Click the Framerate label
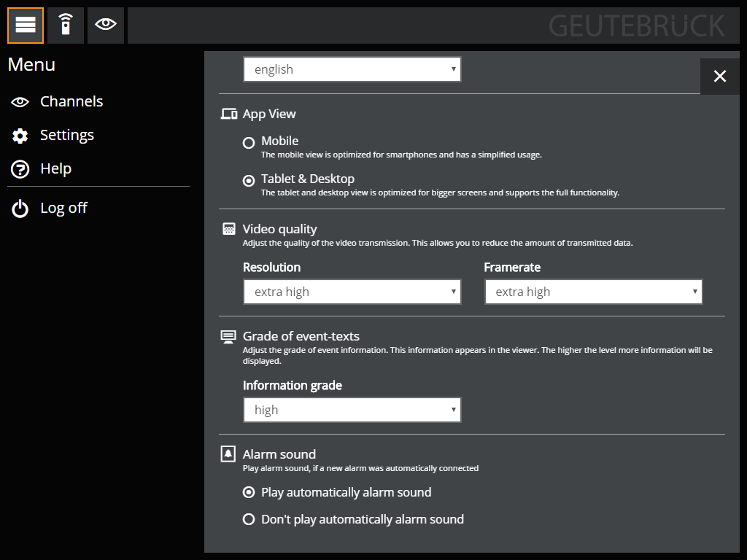The height and width of the screenshot is (560, 747). click(x=512, y=267)
